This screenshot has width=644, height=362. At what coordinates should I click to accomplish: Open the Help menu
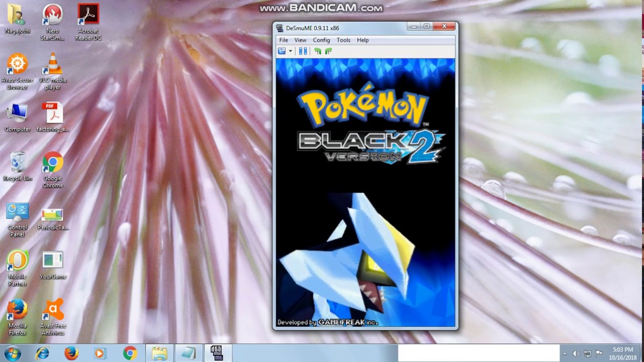[x=363, y=40]
